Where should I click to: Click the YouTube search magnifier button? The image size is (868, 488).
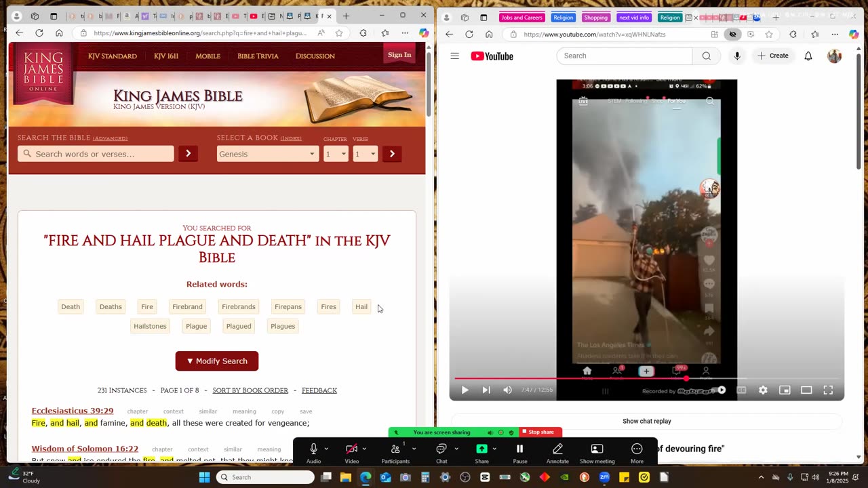coord(706,56)
